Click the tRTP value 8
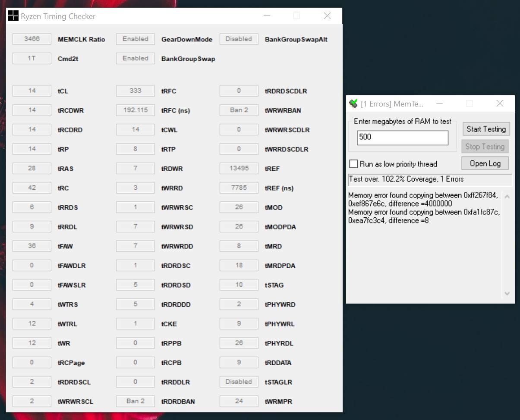Image resolution: width=520 pixels, height=420 pixels. 136,149
